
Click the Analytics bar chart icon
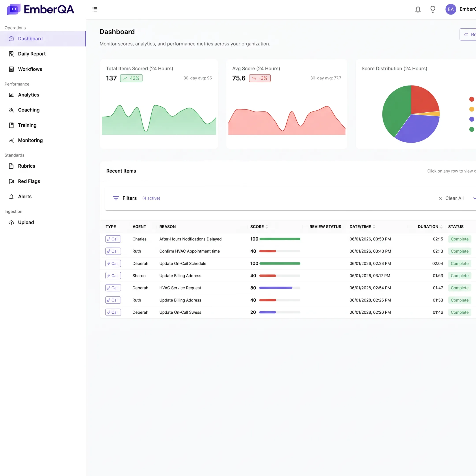pyautogui.click(x=11, y=95)
